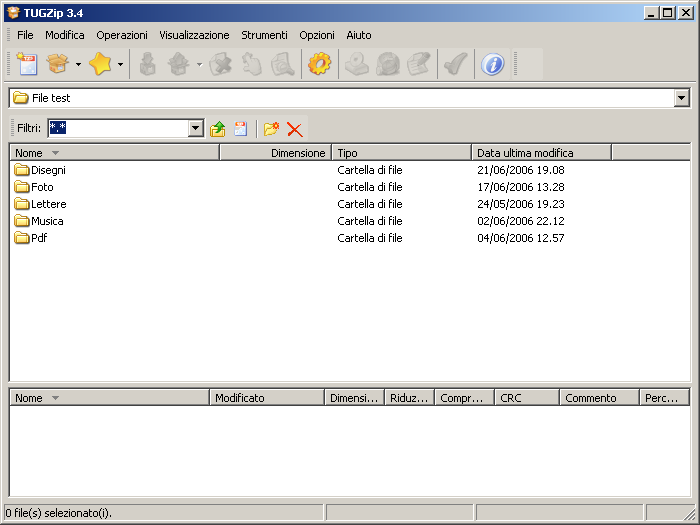Click the greyed-out Delete X icon
This screenshot has width=700, height=525.
point(221,64)
